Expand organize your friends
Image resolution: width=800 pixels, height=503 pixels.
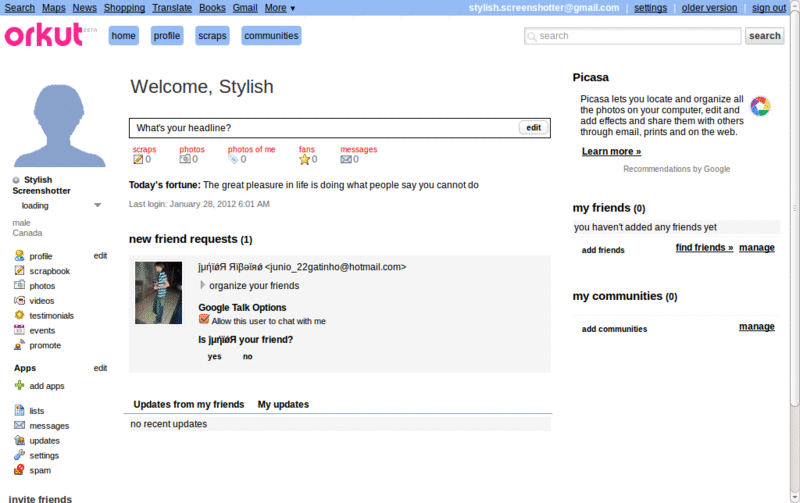[202, 285]
